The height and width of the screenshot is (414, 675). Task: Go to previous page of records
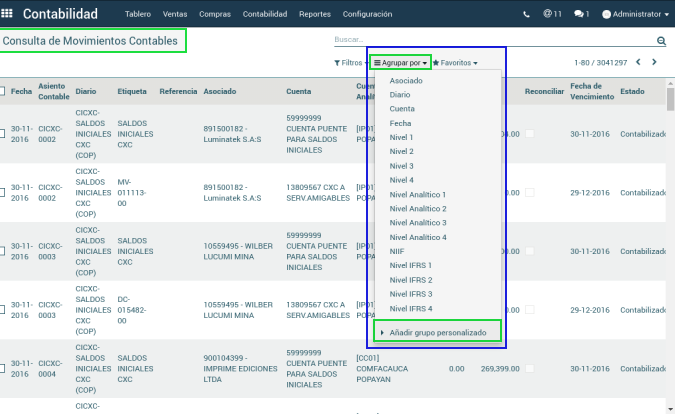pyautogui.click(x=637, y=62)
